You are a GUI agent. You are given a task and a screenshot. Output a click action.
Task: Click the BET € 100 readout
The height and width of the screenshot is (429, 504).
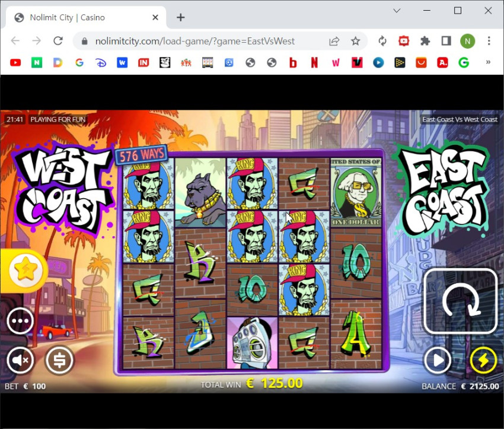tap(25, 386)
